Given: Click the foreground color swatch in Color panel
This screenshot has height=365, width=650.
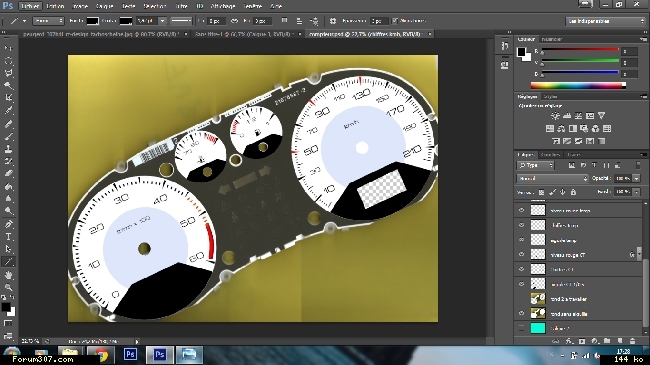Looking at the screenshot, I should tap(521, 52).
